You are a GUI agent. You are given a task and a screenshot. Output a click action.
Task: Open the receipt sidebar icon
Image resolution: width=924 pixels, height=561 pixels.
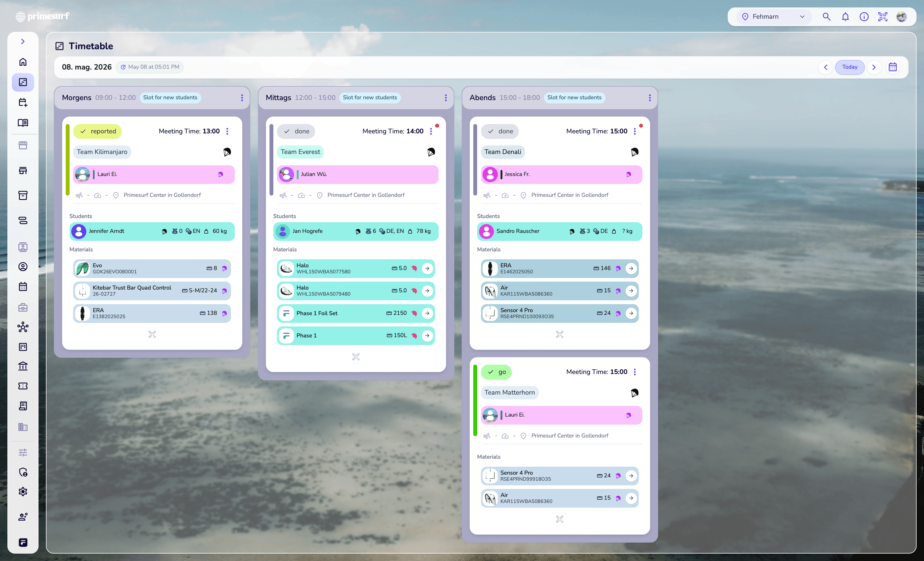click(23, 406)
